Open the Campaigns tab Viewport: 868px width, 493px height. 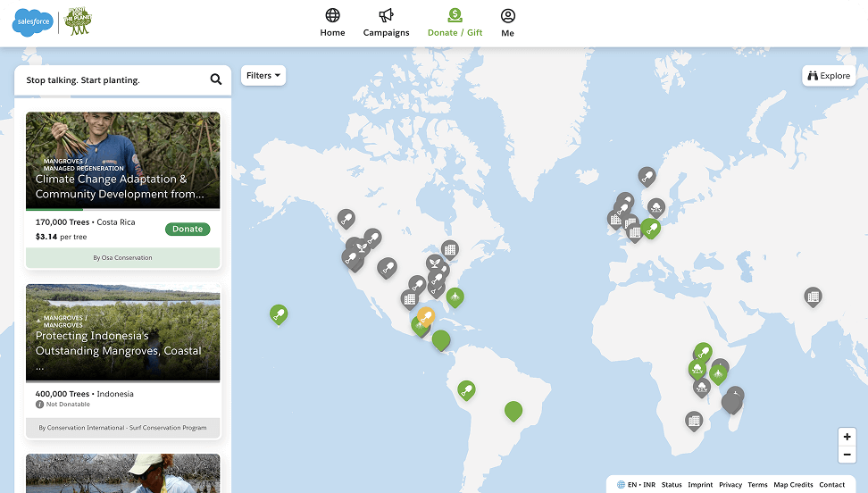tap(386, 23)
